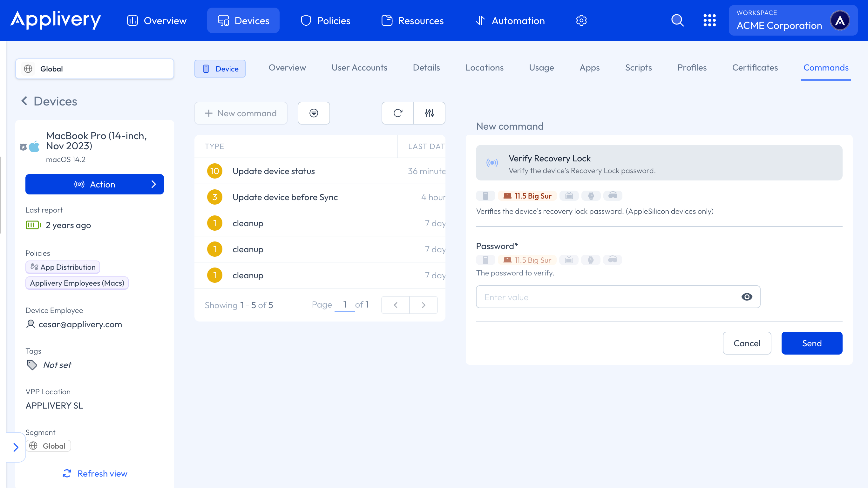The width and height of the screenshot is (868, 488).
Task: Click the ACME Corporation workspace avatar
Action: pyautogui.click(x=840, y=21)
